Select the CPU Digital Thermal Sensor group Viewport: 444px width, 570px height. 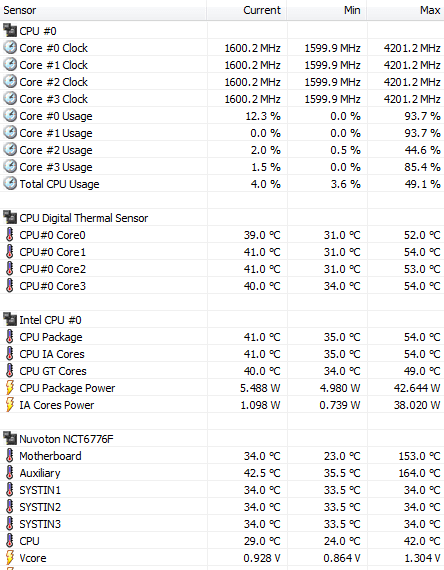(222, 218)
